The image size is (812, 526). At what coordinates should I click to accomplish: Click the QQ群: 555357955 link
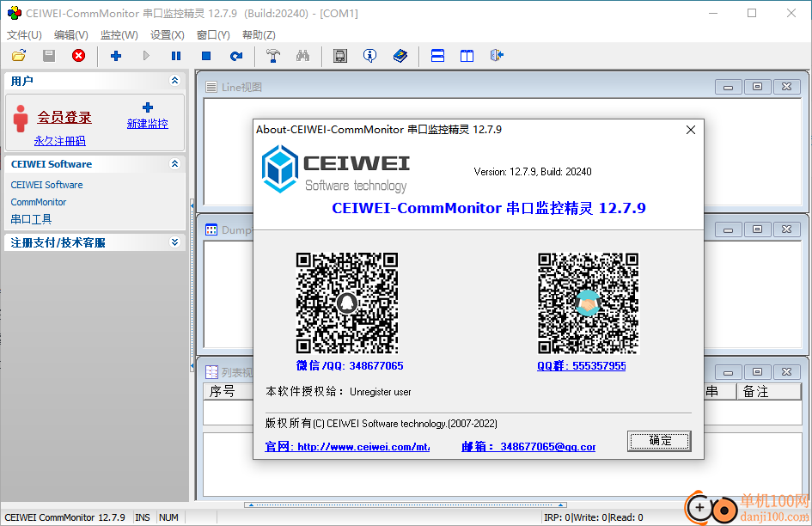point(581,366)
